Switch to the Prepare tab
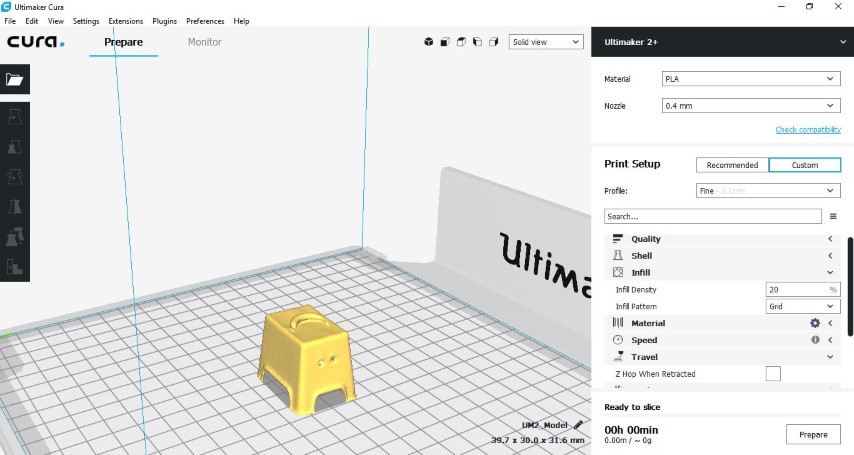Viewport: 854px width, 455px height. point(124,42)
